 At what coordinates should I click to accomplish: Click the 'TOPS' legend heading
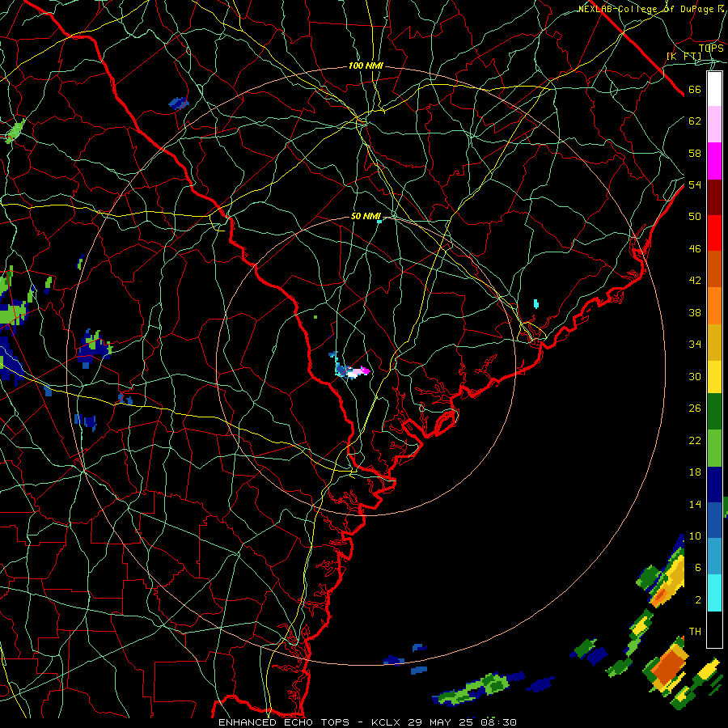(x=711, y=49)
